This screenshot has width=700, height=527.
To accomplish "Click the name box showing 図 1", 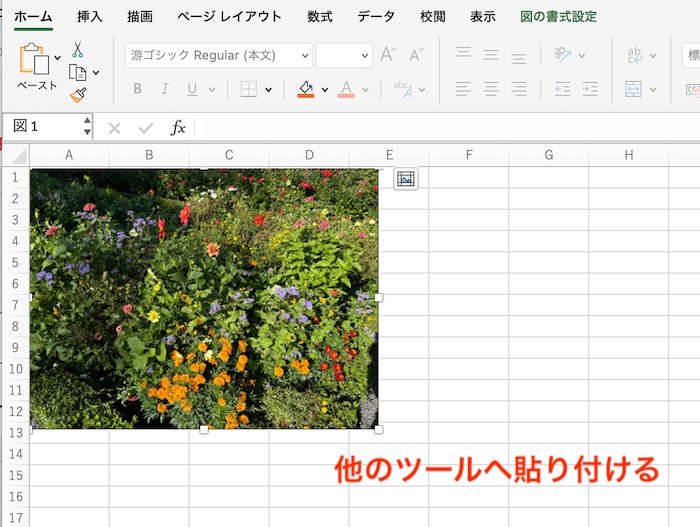I will (x=42, y=126).
